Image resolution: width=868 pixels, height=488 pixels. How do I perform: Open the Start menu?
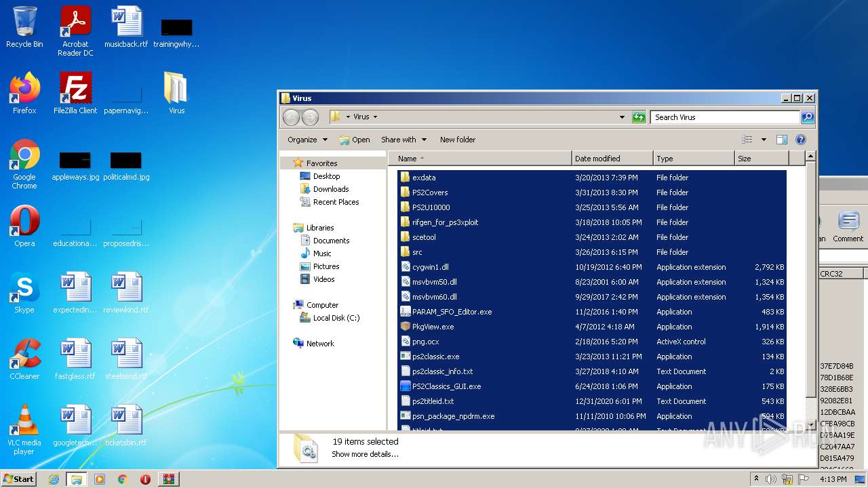(19, 479)
